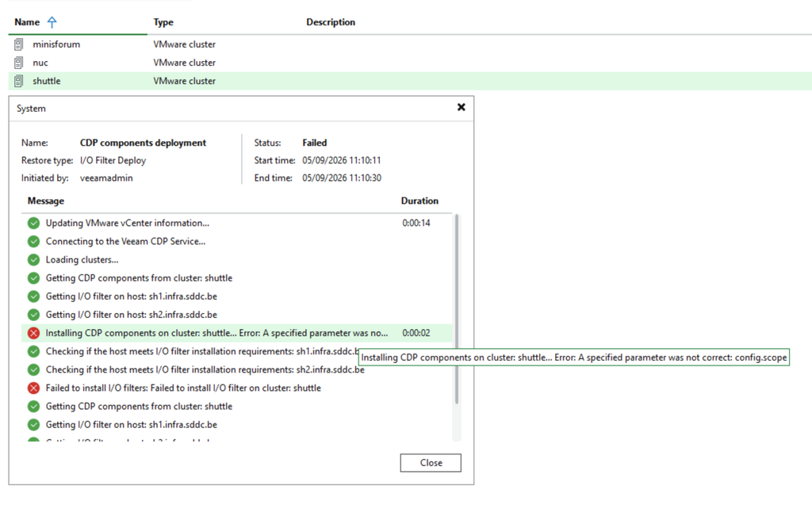
Task: Click the Message column header in log
Action: [x=45, y=201]
